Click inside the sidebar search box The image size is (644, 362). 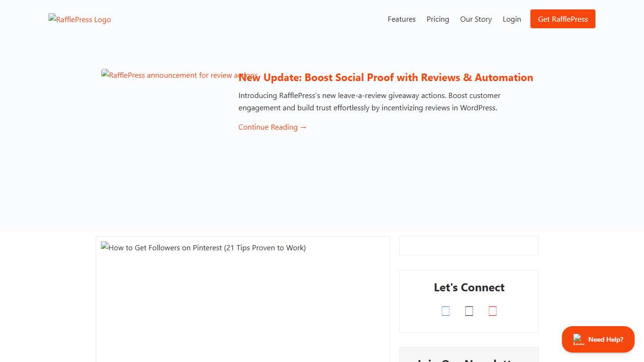[x=469, y=246]
